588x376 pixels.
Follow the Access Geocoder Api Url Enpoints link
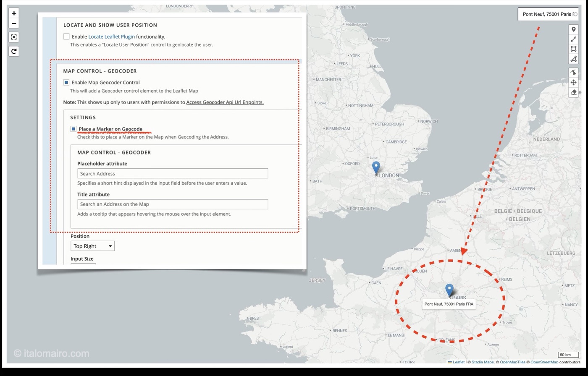(225, 102)
